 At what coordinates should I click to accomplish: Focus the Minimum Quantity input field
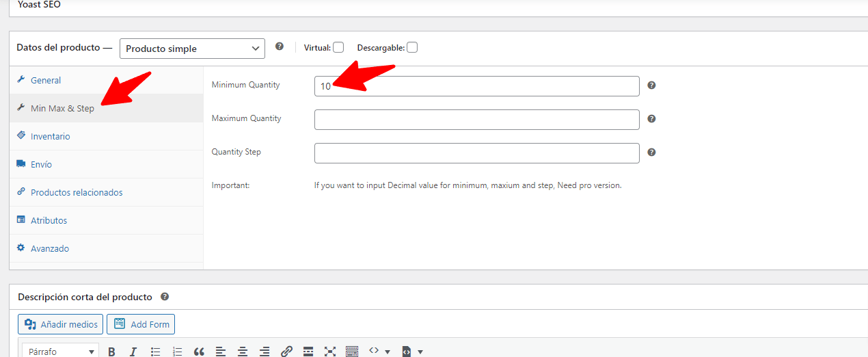tap(477, 86)
